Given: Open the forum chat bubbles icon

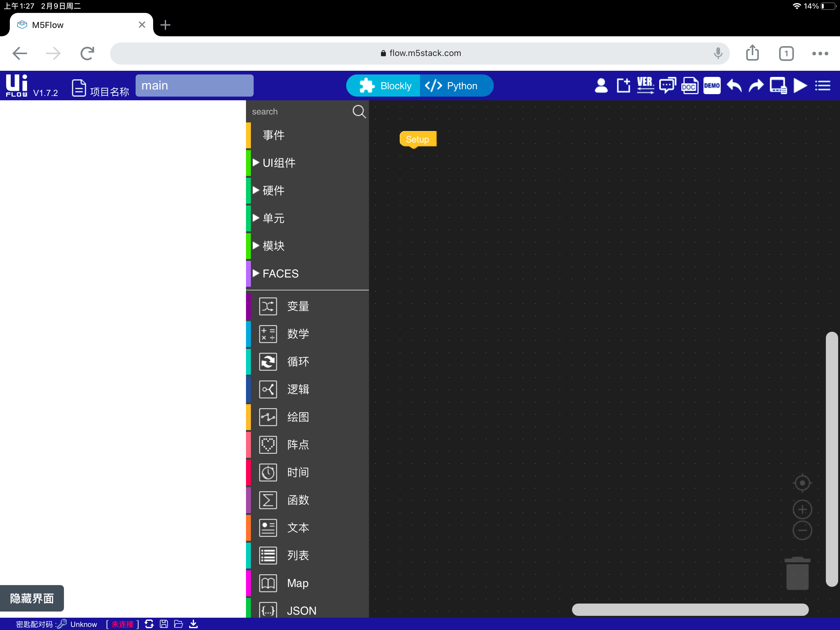Looking at the screenshot, I should (667, 86).
